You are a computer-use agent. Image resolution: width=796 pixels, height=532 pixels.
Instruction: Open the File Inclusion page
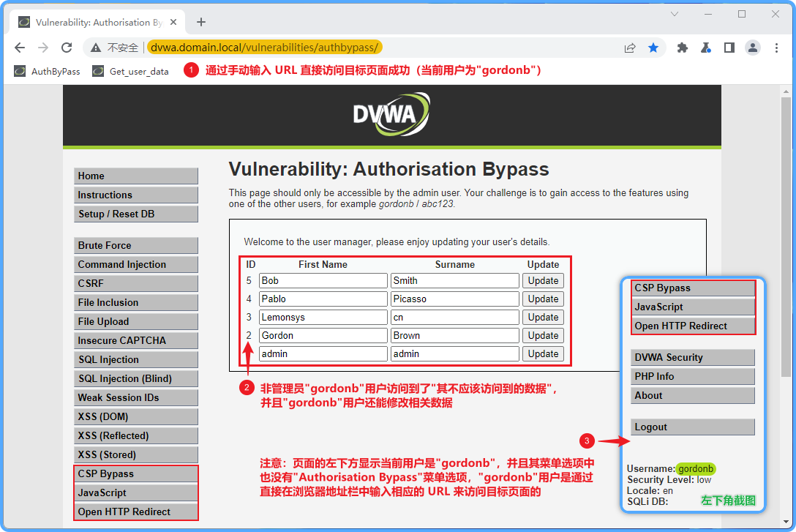(x=135, y=302)
